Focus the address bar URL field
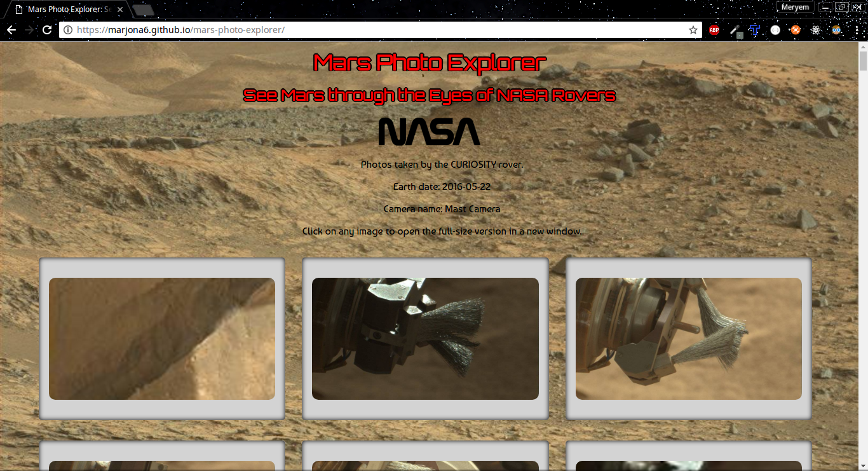 click(x=380, y=30)
